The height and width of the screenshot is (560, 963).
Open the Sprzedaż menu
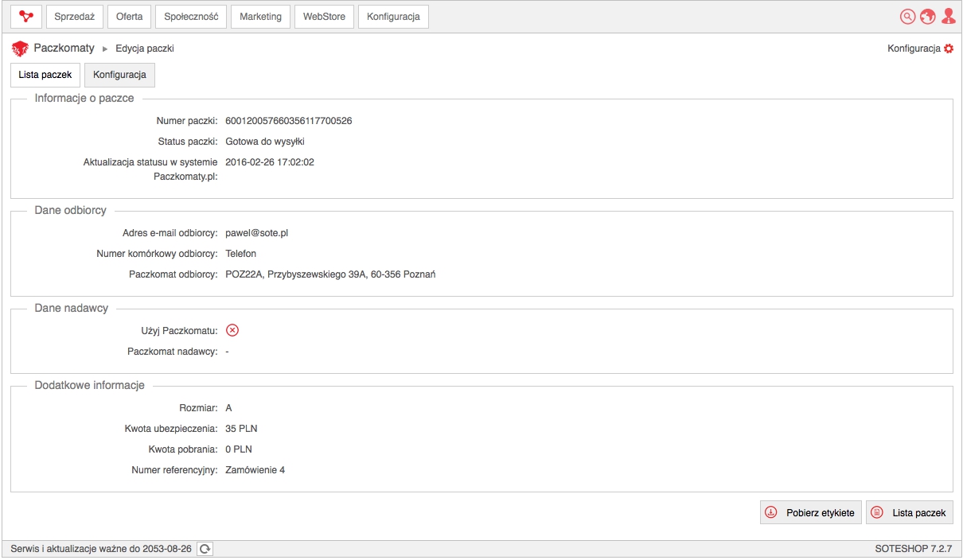75,17
